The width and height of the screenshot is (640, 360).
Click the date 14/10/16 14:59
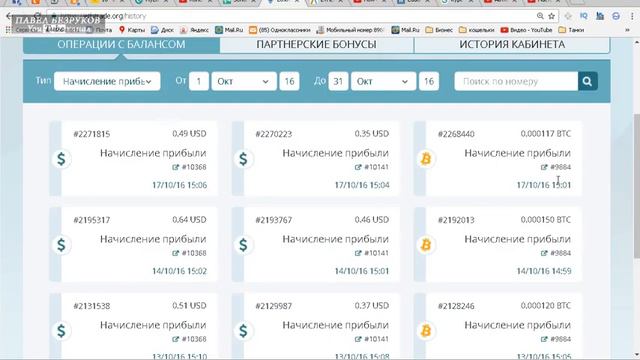pyautogui.click(x=544, y=271)
